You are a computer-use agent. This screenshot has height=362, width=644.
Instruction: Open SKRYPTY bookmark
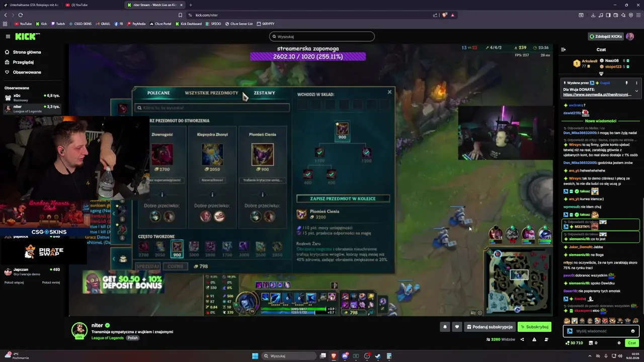pos(266,24)
